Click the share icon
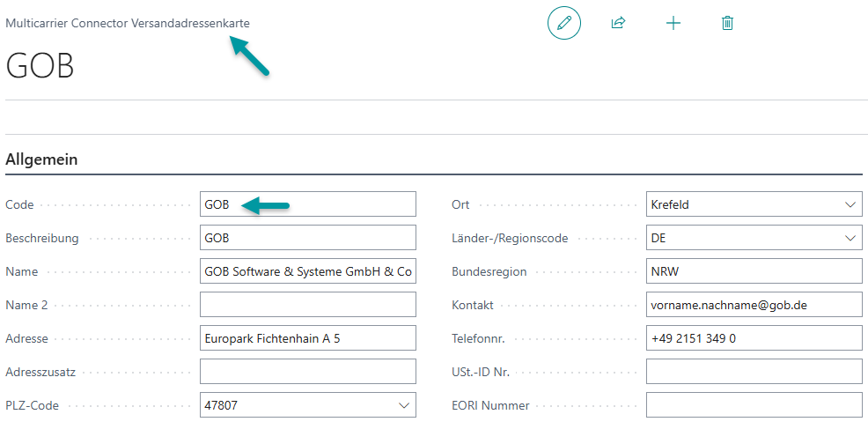Screen dimensions: 868x444 coord(618,23)
